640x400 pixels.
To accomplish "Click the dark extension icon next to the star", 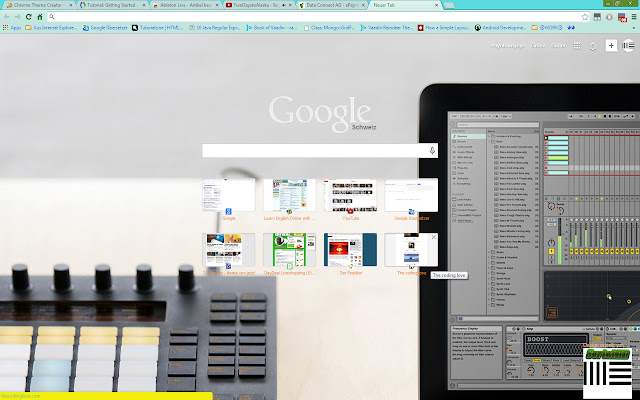I will pyautogui.click(x=597, y=17).
